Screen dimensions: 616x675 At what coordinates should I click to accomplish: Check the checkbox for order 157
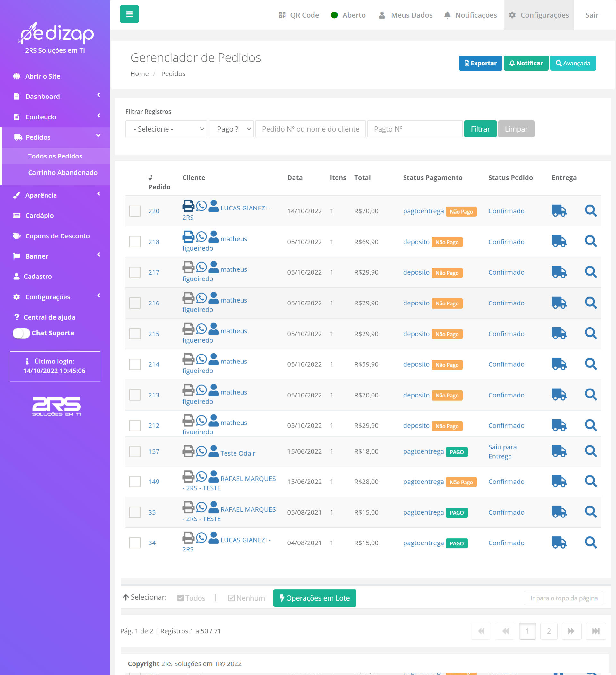click(x=135, y=451)
